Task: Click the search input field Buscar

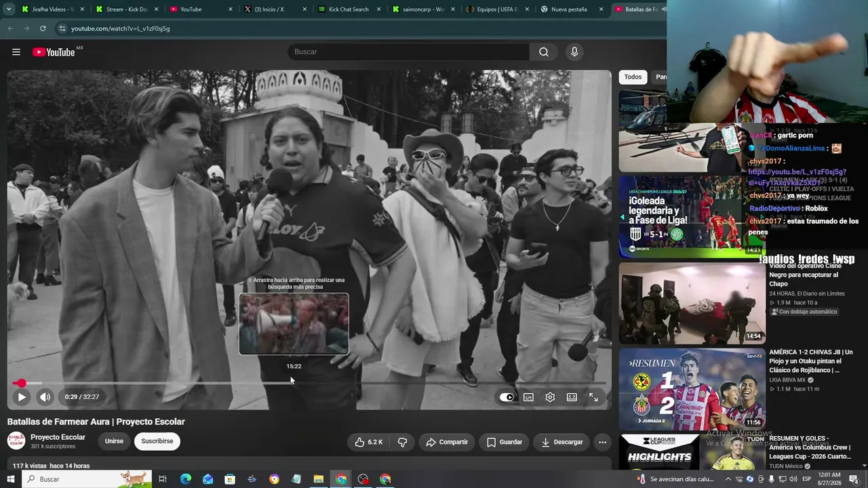Action: 409,52
